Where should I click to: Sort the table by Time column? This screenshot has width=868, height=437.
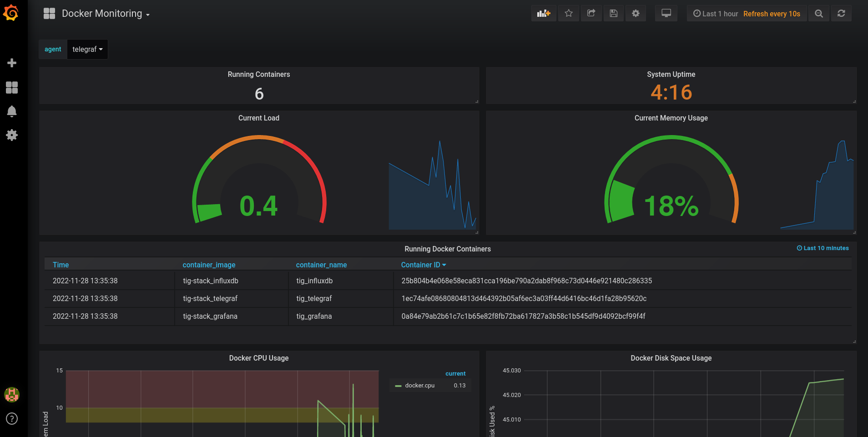(x=61, y=265)
